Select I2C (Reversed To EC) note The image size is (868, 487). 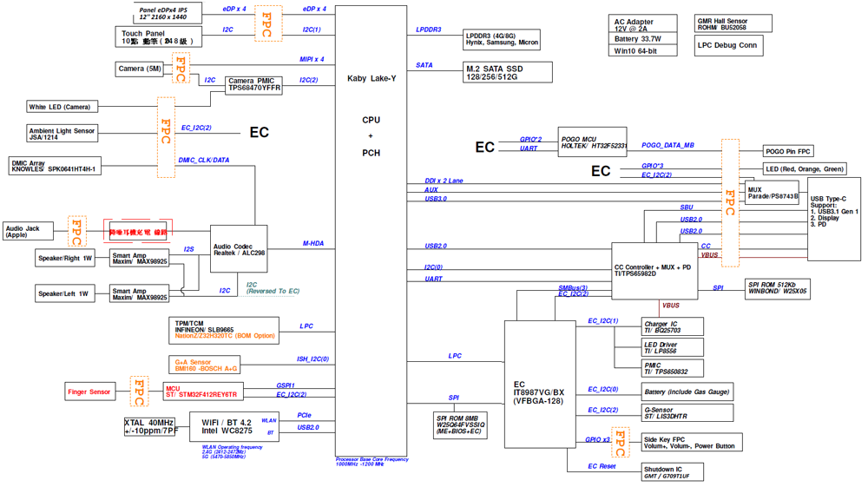(x=273, y=288)
